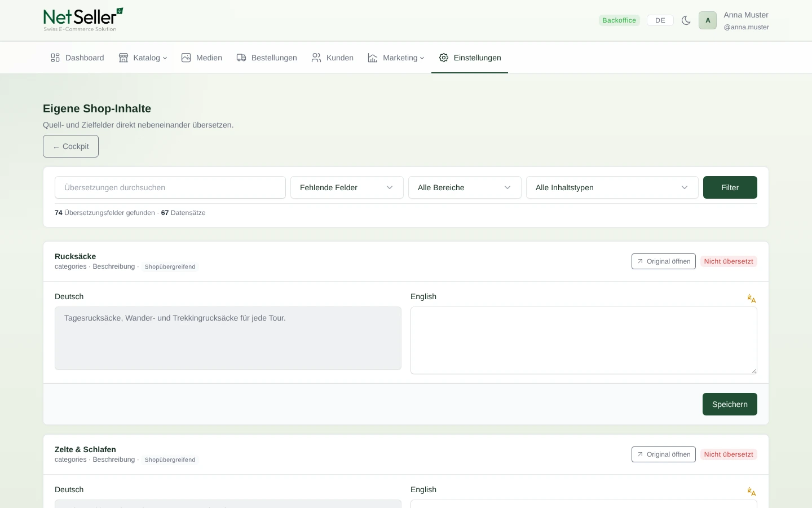This screenshot has width=812, height=508.
Task: Click the Kunden people icon
Action: pyautogui.click(x=316, y=58)
